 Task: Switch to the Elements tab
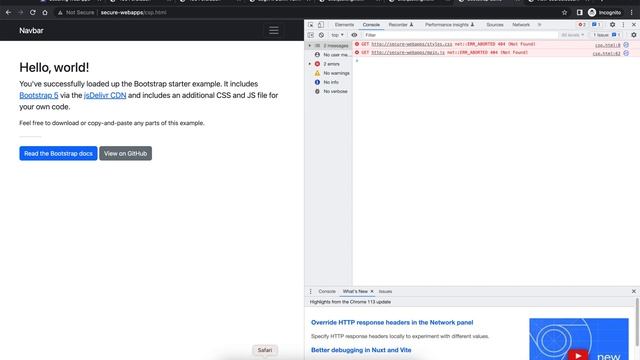point(344,25)
